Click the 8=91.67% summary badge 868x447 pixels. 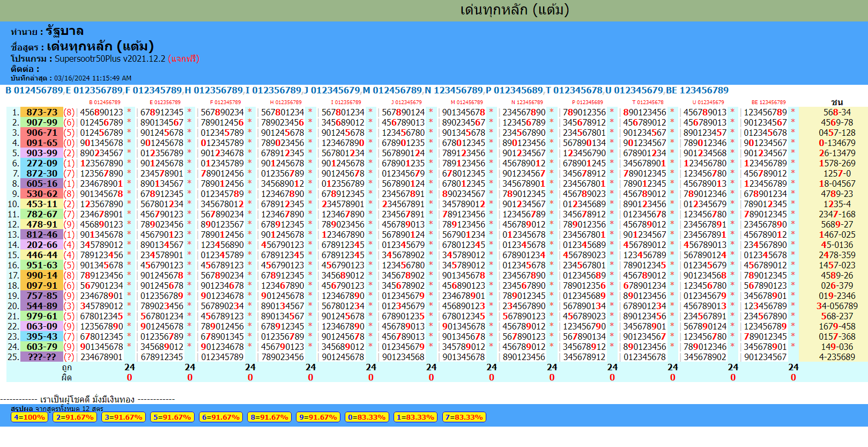point(269,417)
